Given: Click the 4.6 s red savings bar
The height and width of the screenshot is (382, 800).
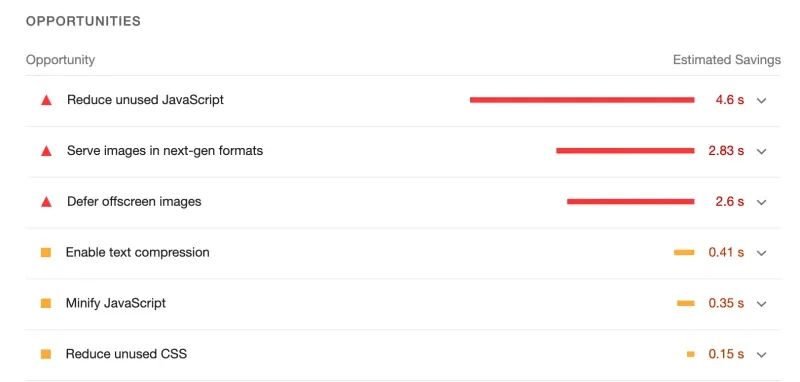Looking at the screenshot, I should point(582,100).
